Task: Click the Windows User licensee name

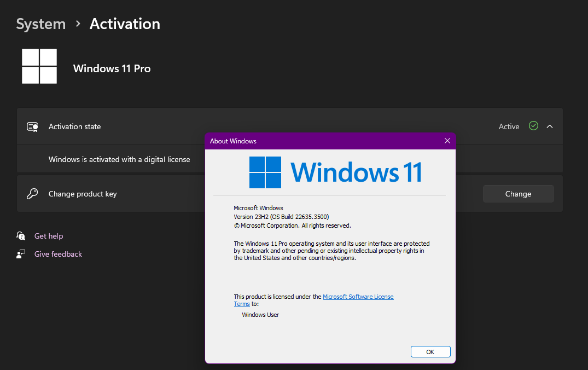Action: [x=260, y=315]
